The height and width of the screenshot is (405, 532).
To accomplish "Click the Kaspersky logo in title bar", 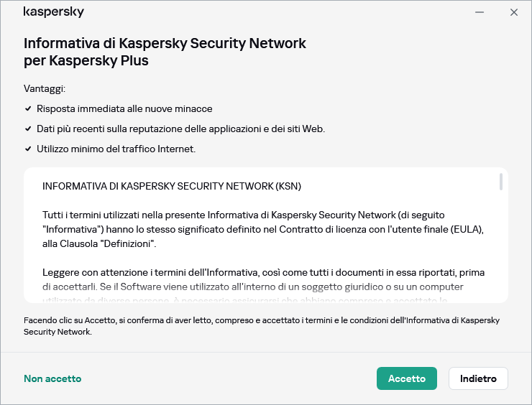I will tap(54, 12).
